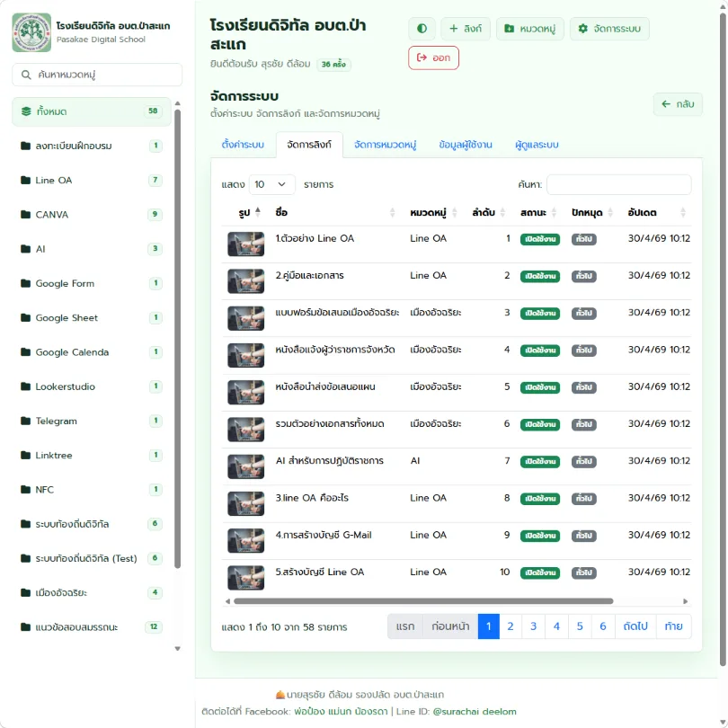This screenshot has height=728, width=728.
Task: Click the school logo in sidebar
Action: 31,32
